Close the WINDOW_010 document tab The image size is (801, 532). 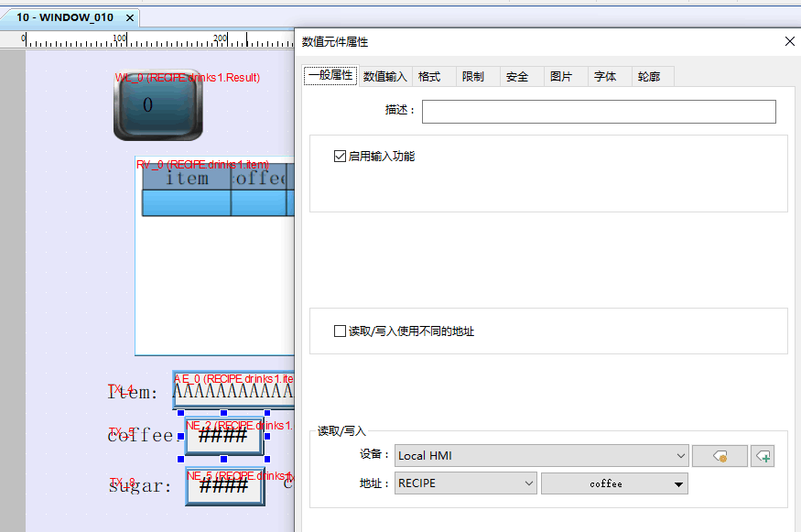129,17
